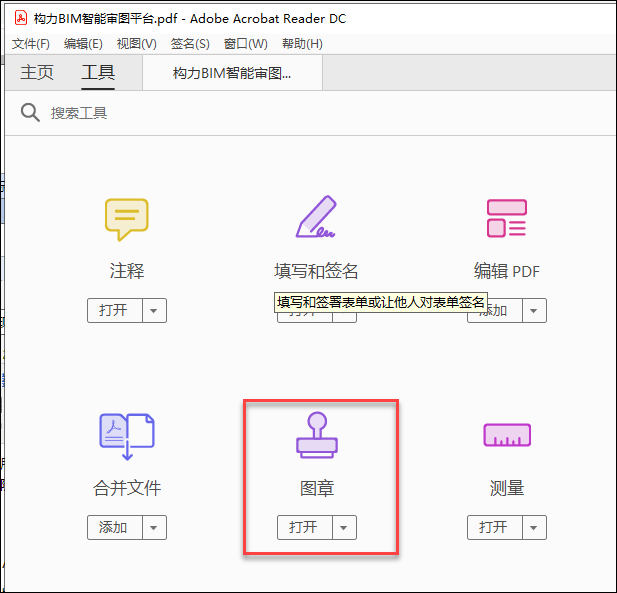
Task: Switch to the 构力BIM智能审图 document tab
Action: click(232, 73)
